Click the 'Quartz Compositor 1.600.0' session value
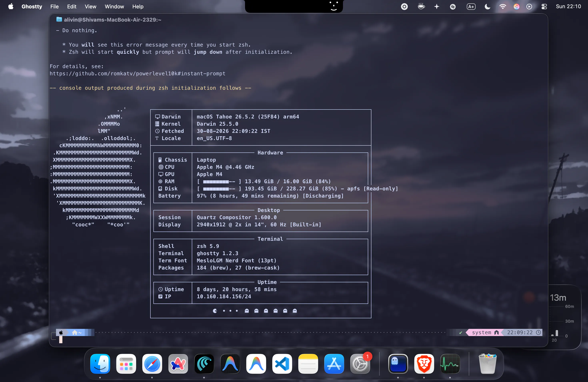Viewport: 588px width, 382px height. coord(236,217)
